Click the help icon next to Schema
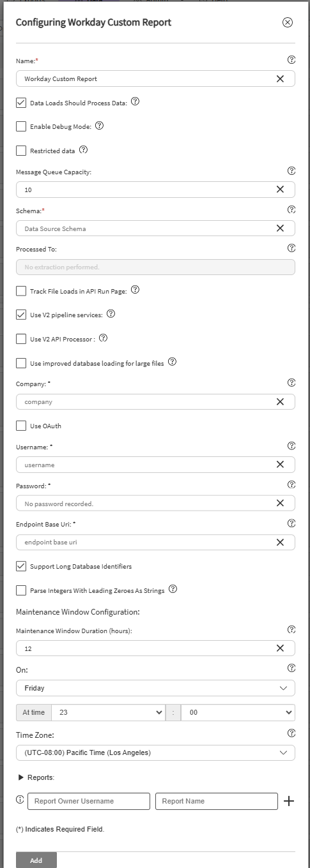 [x=291, y=209]
